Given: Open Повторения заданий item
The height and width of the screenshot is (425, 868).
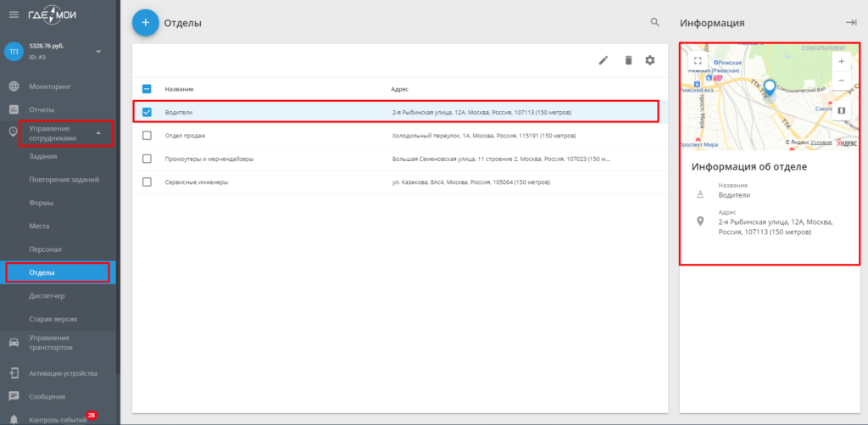Looking at the screenshot, I should coord(64,180).
